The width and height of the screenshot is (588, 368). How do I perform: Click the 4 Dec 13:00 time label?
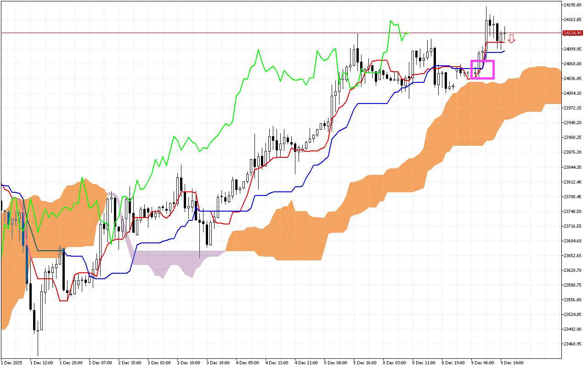click(277, 363)
